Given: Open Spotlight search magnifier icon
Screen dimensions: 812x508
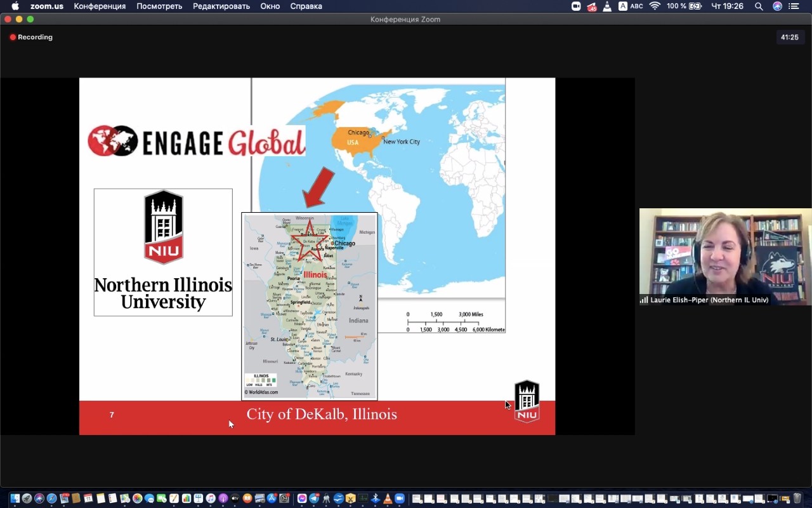Looking at the screenshot, I should click(759, 6).
